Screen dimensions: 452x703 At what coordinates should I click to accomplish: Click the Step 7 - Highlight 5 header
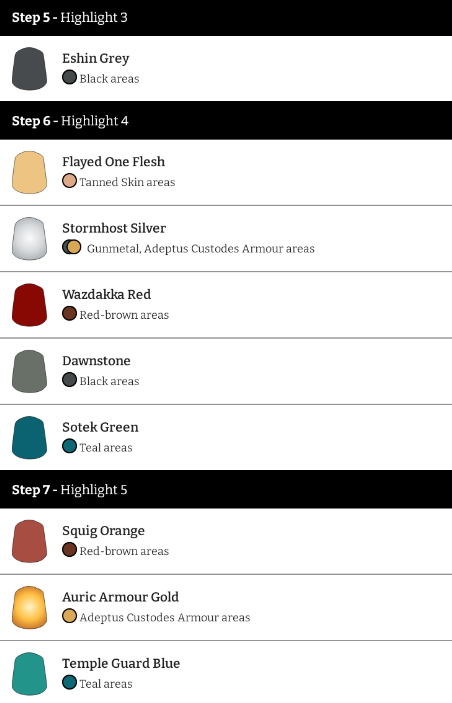(x=226, y=490)
